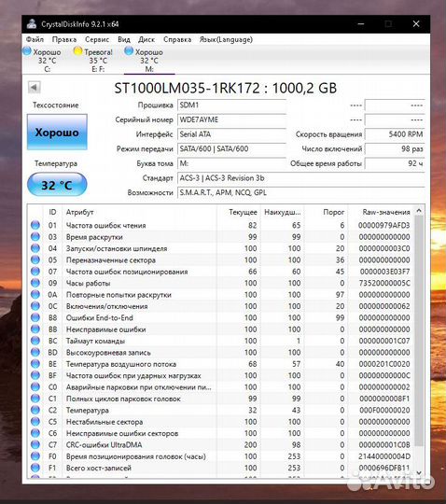The height and width of the screenshot is (504, 446).
Task: Click the Прошивка field showing SDM1
Action: pos(231,105)
